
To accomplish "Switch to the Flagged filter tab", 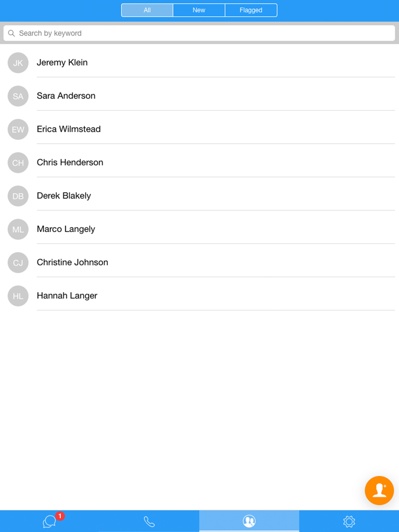I will pyautogui.click(x=251, y=10).
